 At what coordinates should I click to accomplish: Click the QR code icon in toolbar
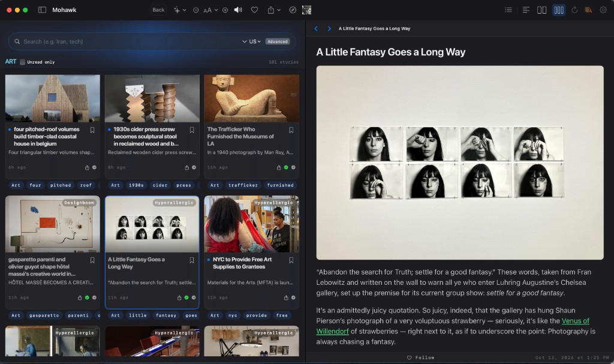306,10
